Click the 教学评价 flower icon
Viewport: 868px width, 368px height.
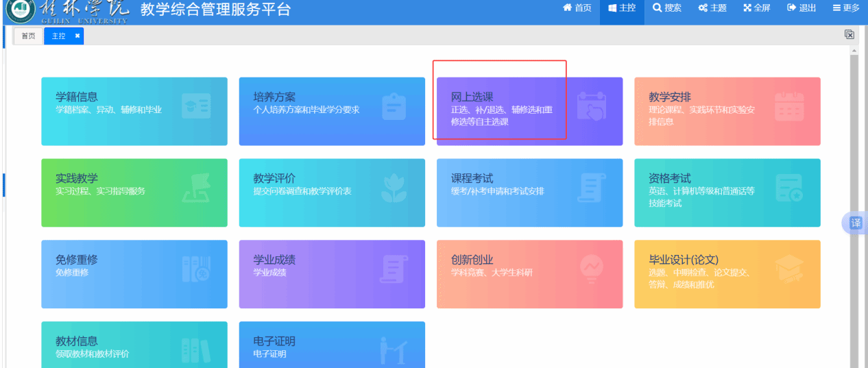(394, 188)
